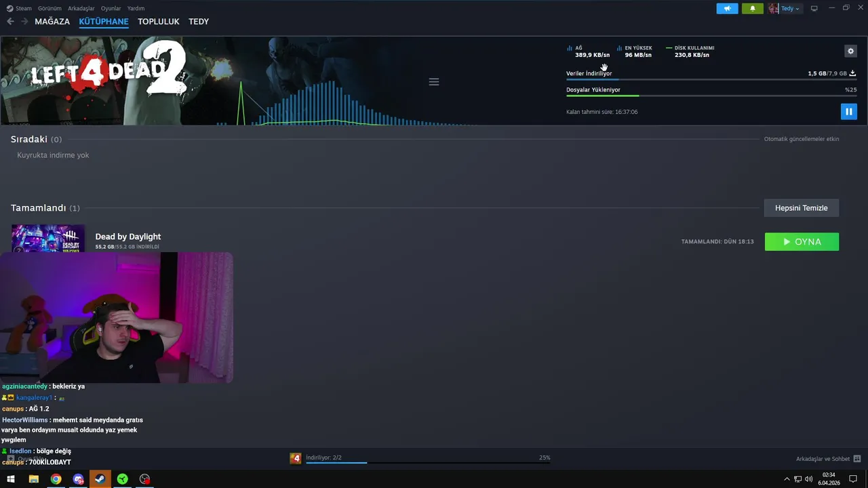
Task: Click Hepsini Temizle button
Action: tap(802, 208)
